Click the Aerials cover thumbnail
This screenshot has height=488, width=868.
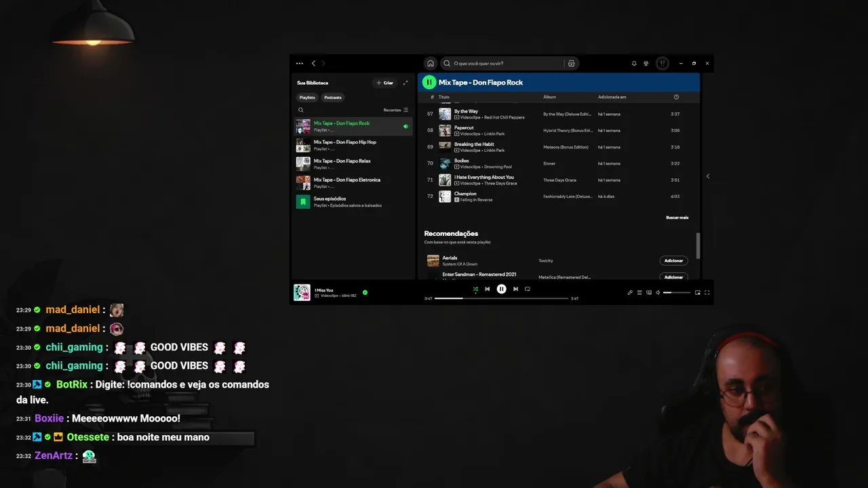[x=433, y=260]
